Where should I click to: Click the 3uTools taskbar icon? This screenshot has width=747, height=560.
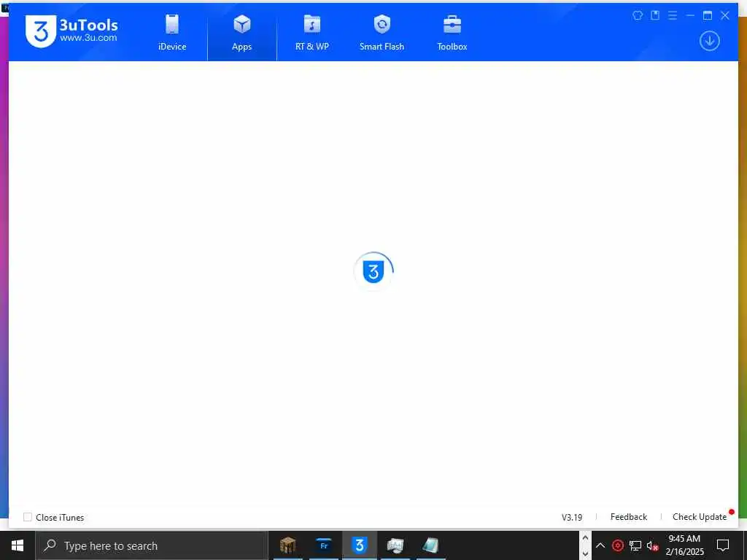click(x=360, y=545)
